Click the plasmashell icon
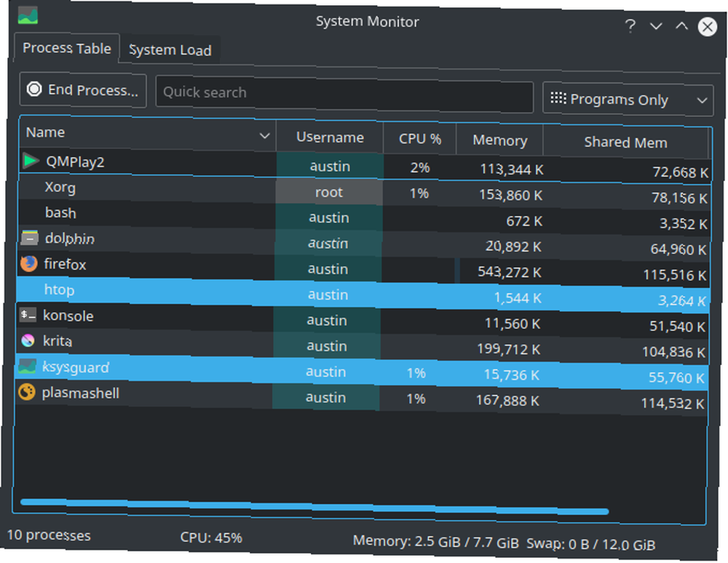Image resolution: width=728 pixels, height=563 pixels. (26, 392)
